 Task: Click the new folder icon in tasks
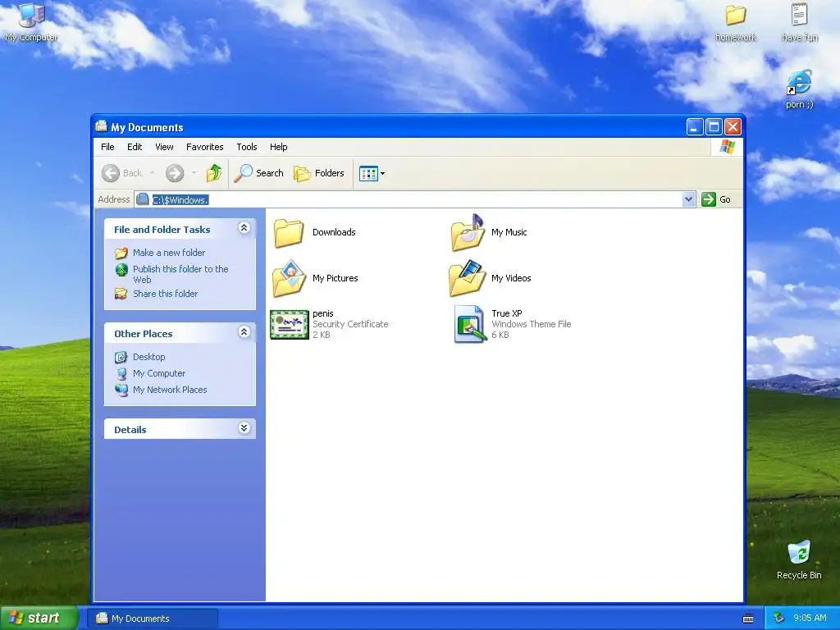click(121, 253)
